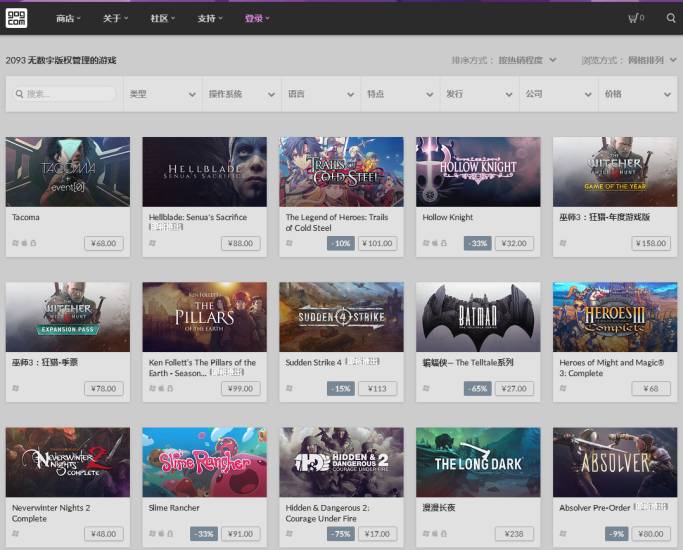Image resolution: width=683 pixels, height=550 pixels.
Task: Click the platform icons under Slime Rancher
Action: click(160, 533)
